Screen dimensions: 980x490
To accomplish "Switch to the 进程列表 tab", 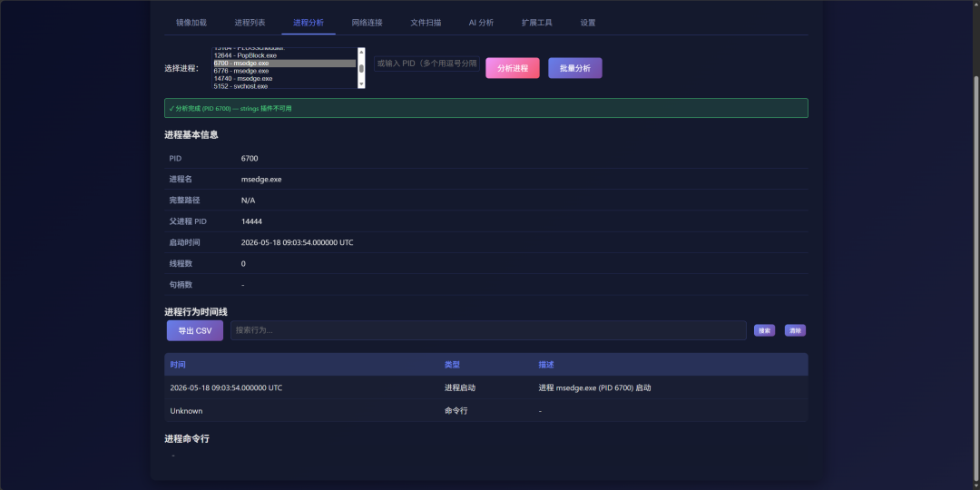I will click(x=250, y=23).
